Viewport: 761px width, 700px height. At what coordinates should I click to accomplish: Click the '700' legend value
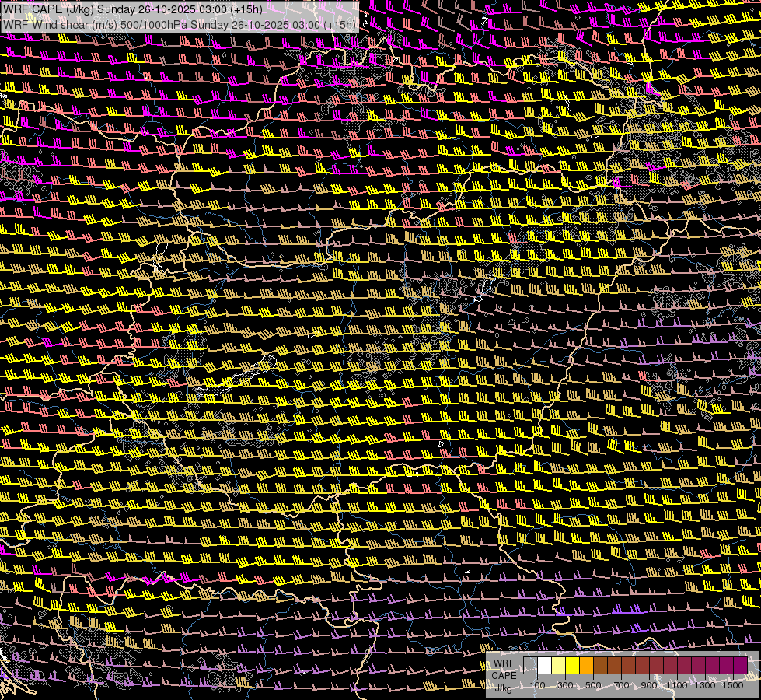tap(621, 685)
